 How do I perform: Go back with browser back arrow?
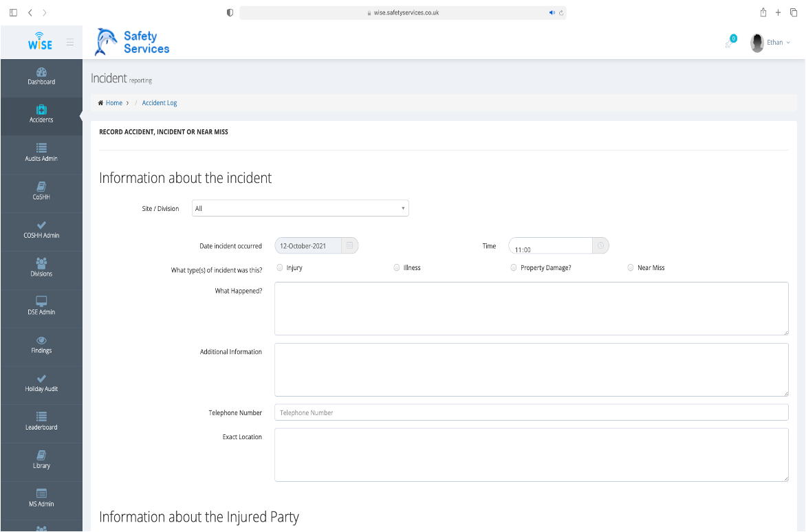(x=30, y=13)
